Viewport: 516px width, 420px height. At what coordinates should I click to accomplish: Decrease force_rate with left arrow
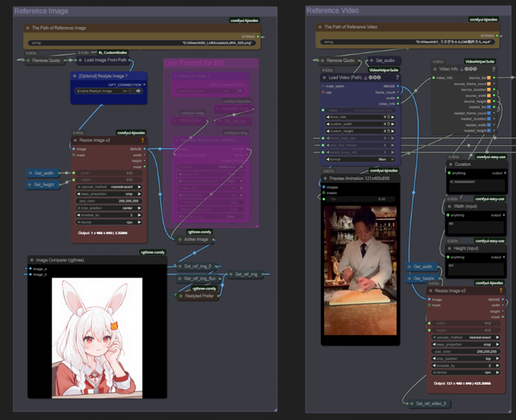328,117
